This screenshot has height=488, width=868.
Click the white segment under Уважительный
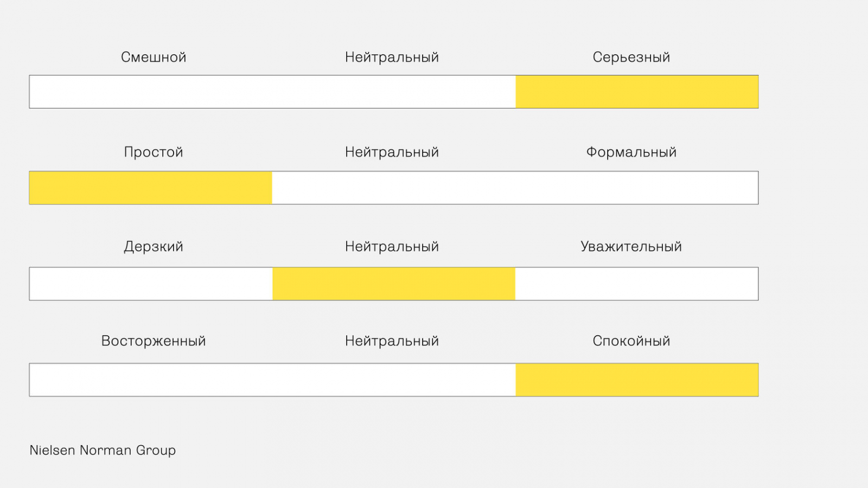(637, 284)
